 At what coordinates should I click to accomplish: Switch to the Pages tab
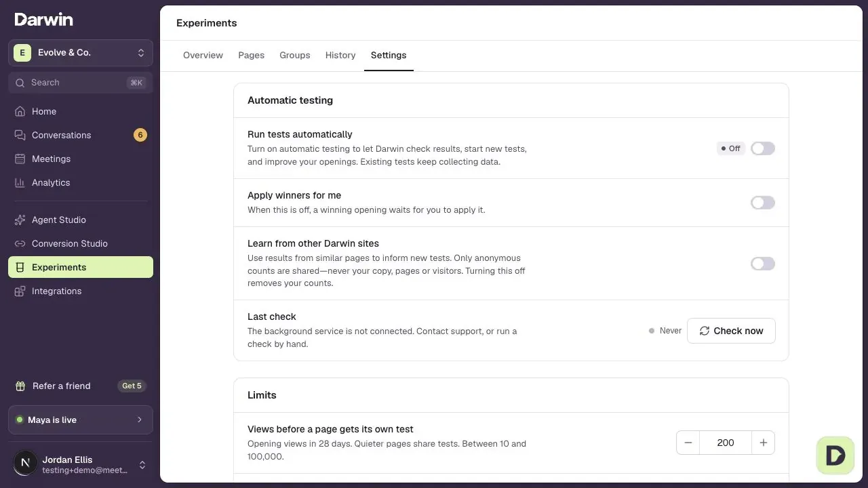251,55
